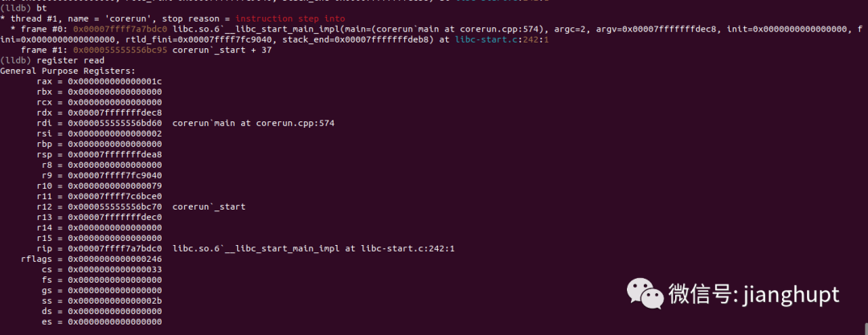
Task: Click the rip register address value
Action: tap(115, 248)
